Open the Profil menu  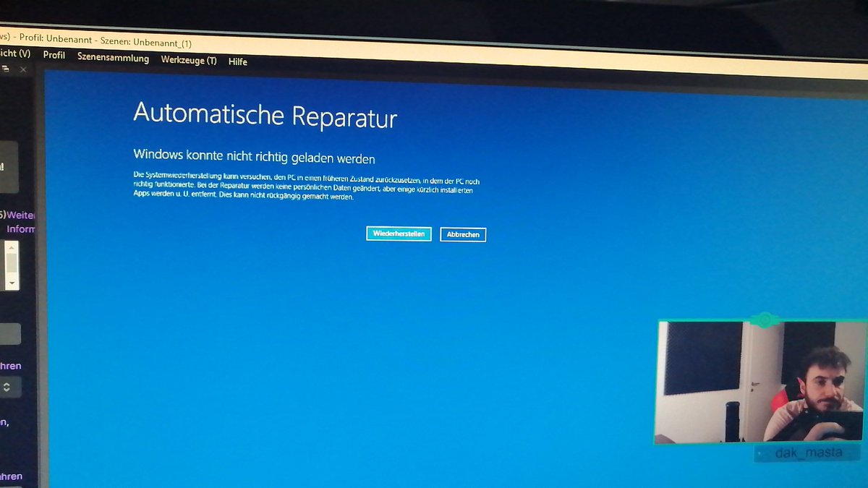click(54, 54)
